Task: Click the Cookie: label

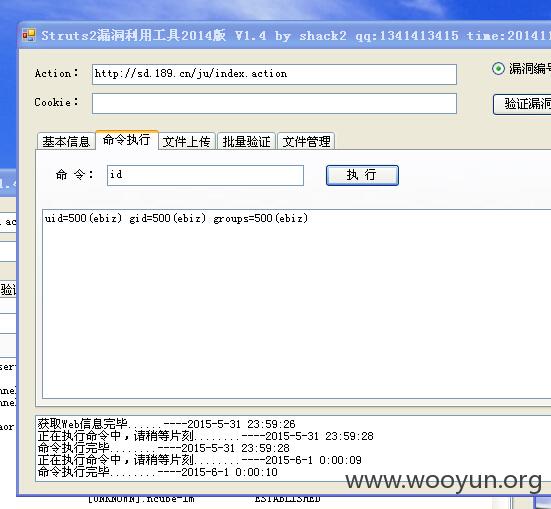Action: pos(57,102)
